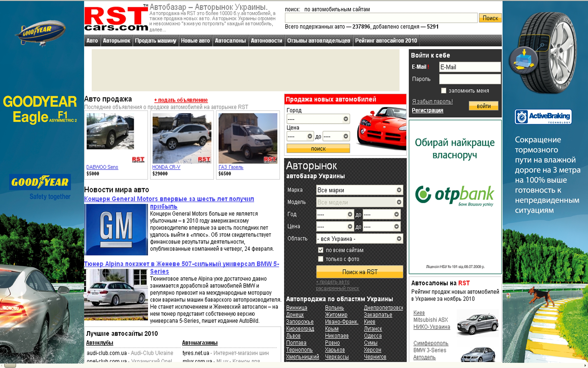Focus the E-Mail login field
The width and height of the screenshot is (588, 368).
click(470, 67)
